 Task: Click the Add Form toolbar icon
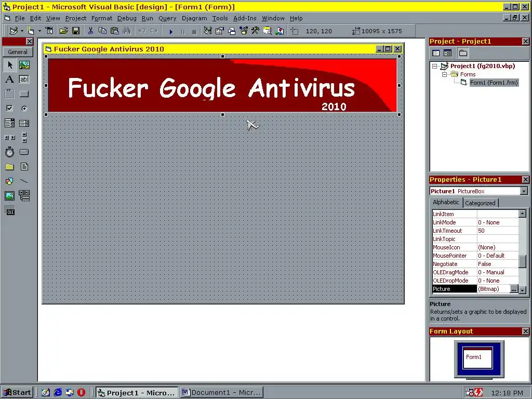(x=31, y=31)
